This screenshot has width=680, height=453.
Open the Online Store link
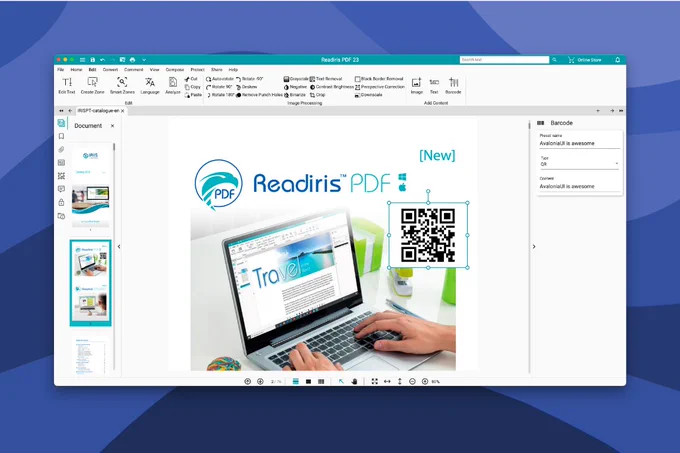pos(585,60)
